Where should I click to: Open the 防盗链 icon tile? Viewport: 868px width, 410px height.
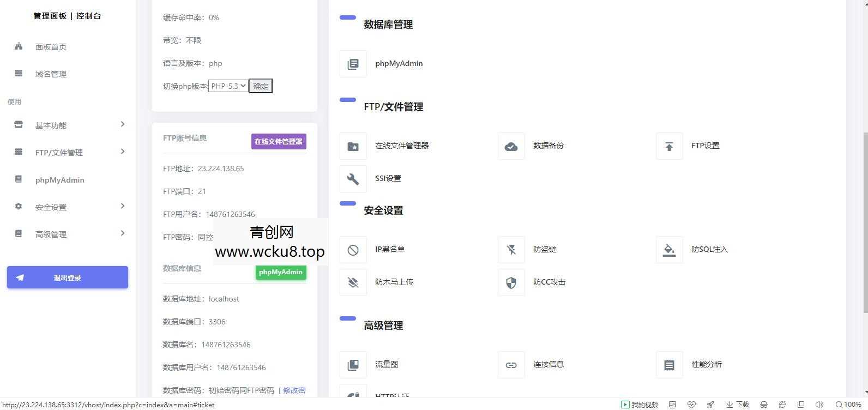click(x=511, y=250)
